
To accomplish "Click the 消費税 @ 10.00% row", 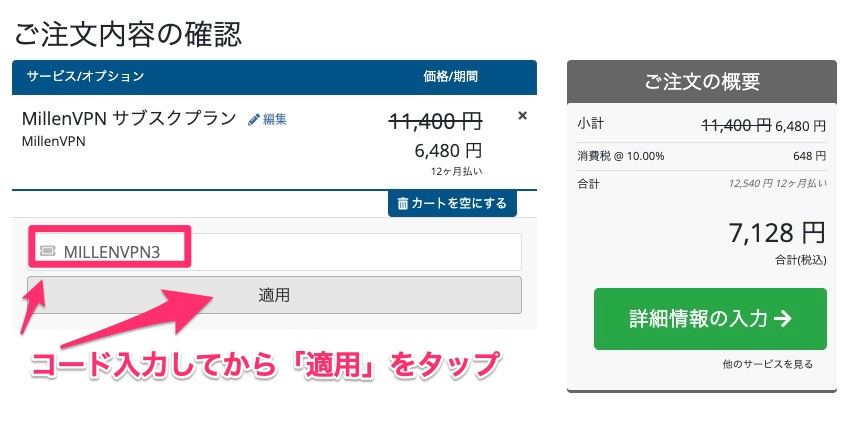I will [702, 156].
